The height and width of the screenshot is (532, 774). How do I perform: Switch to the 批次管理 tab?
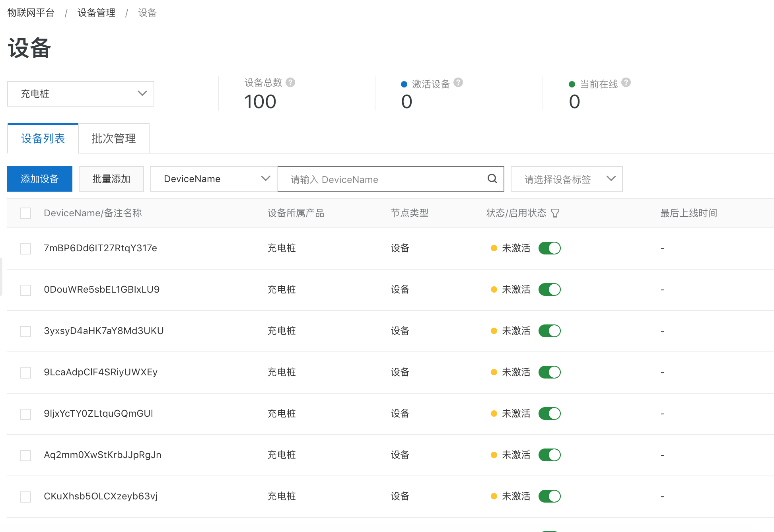pos(114,138)
